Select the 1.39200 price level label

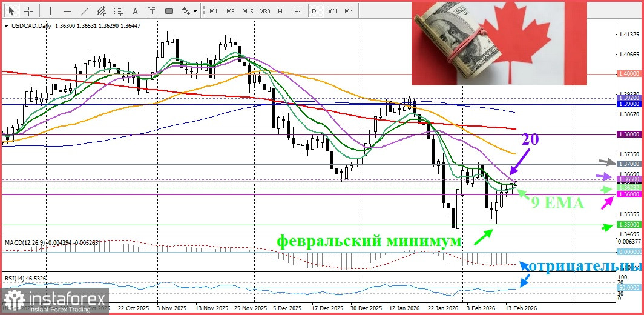click(628, 99)
